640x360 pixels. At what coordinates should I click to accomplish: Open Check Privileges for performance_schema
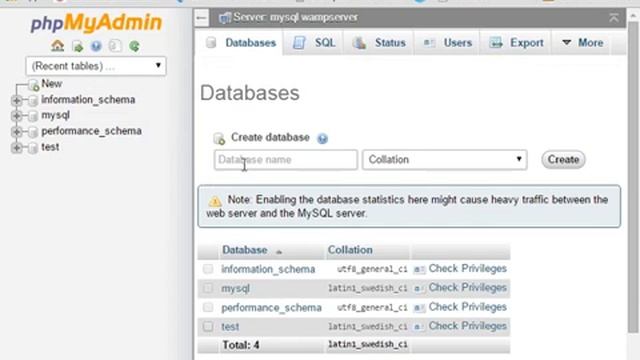point(467,307)
